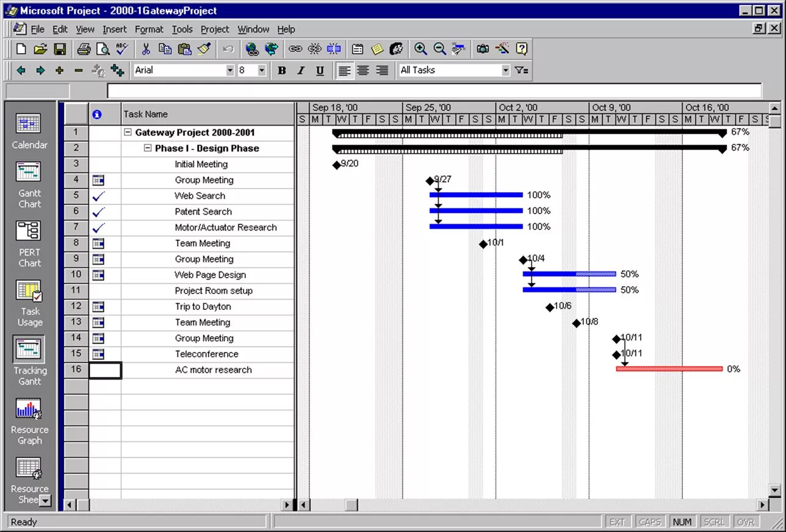Paste from clipboard
Screen dimensions: 786x532
185,49
